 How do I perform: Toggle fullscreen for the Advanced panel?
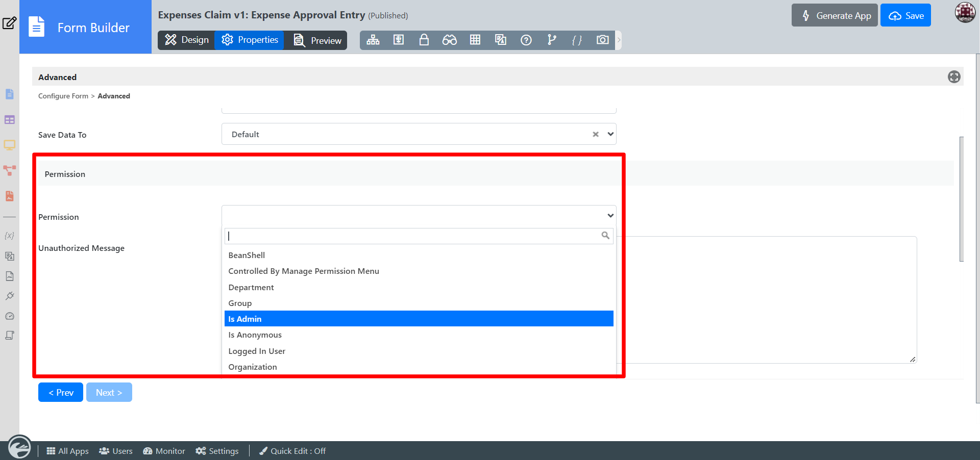point(954,77)
